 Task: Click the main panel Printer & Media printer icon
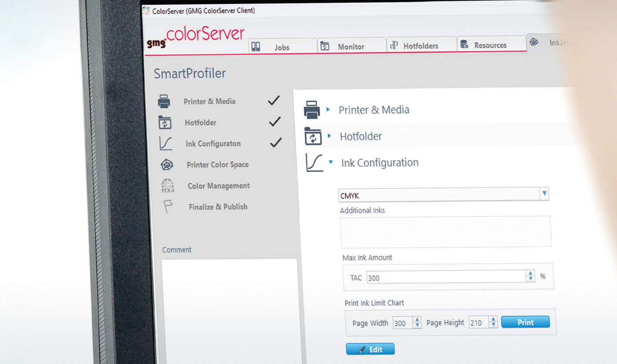(x=312, y=110)
